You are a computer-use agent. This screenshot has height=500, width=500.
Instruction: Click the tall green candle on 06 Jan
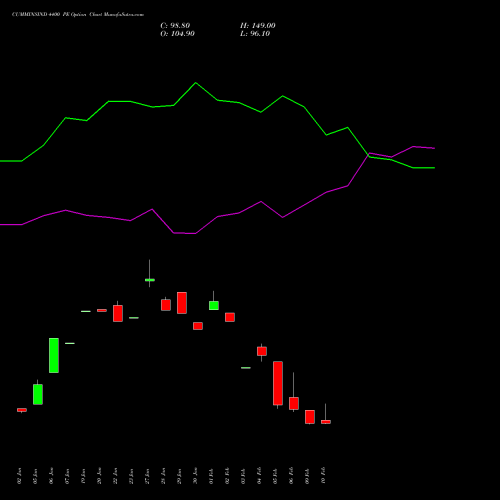coord(54,355)
